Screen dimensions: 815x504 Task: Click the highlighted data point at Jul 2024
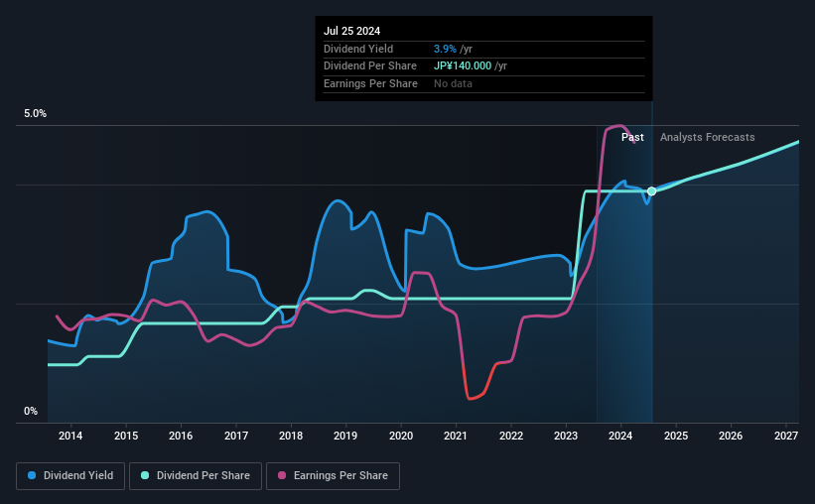[x=652, y=191]
